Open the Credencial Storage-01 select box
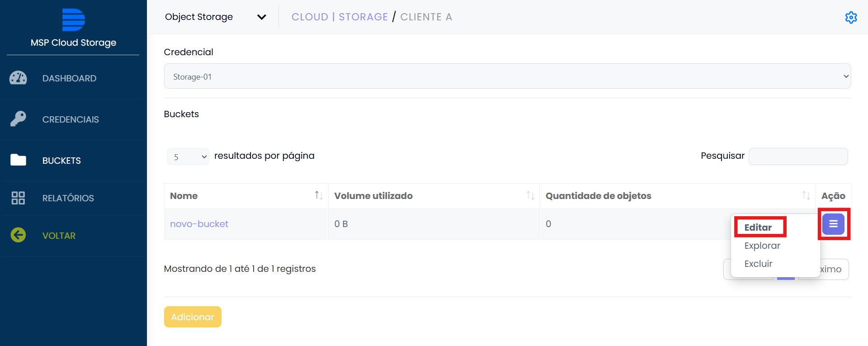 pyautogui.click(x=507, y=76)
